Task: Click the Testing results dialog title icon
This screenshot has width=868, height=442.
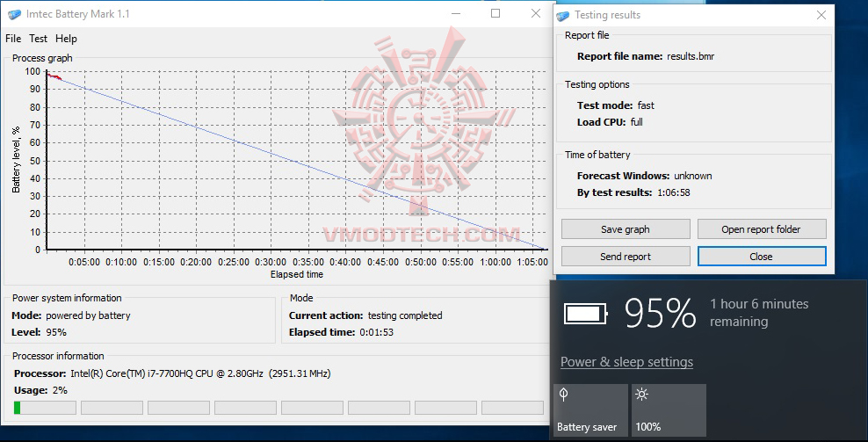Action: [563, 16]
